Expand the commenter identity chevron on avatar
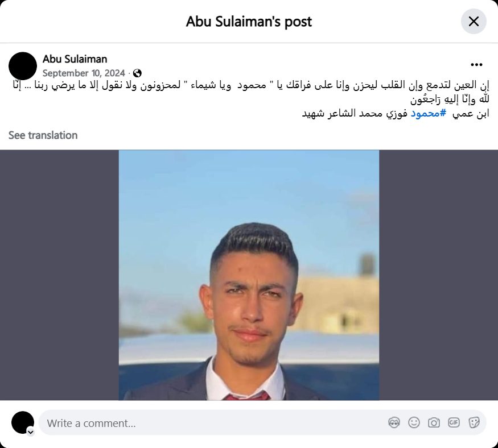 31,432
